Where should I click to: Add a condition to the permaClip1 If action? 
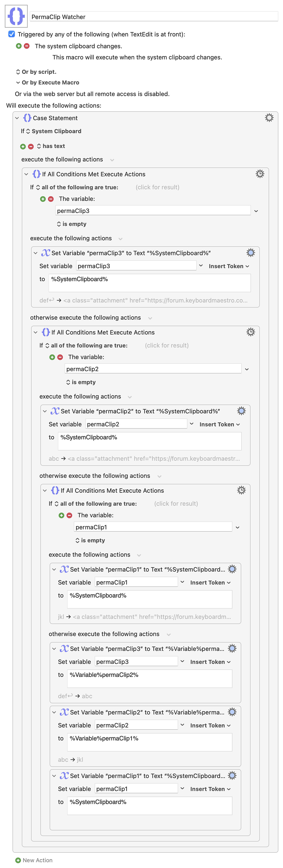pyautogui.click(x=61, y=516)
